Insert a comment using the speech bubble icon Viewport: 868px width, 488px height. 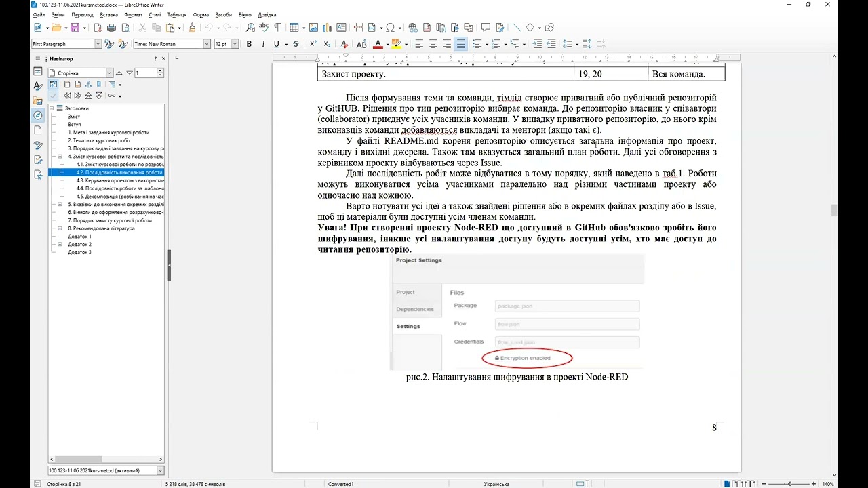coord(485,28)
